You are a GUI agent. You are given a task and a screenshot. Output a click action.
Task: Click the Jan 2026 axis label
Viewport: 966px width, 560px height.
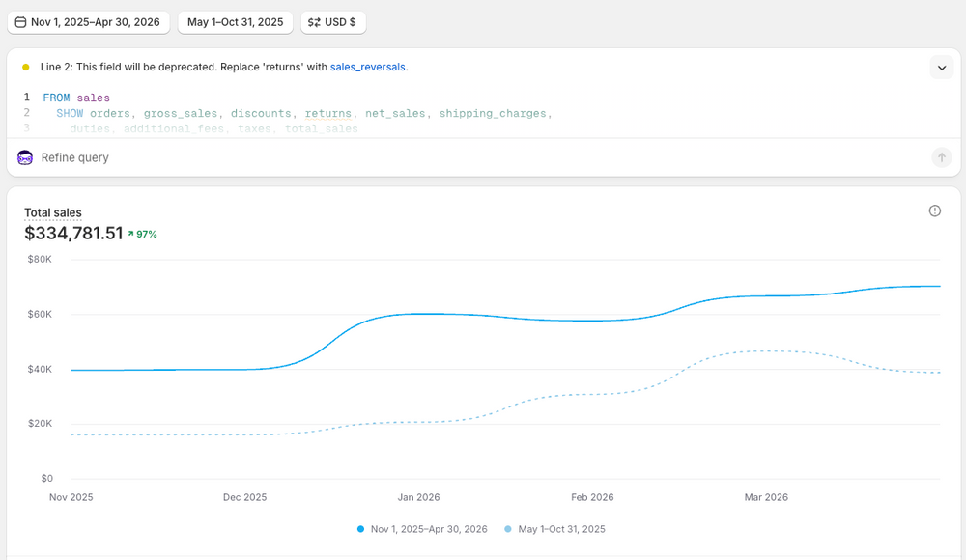(418, 497)
